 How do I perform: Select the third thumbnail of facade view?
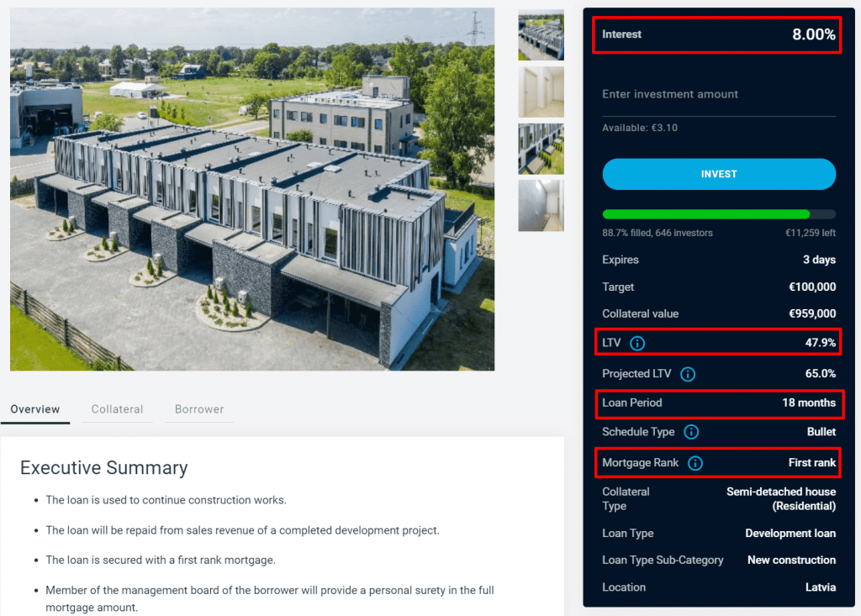(541, 149)
